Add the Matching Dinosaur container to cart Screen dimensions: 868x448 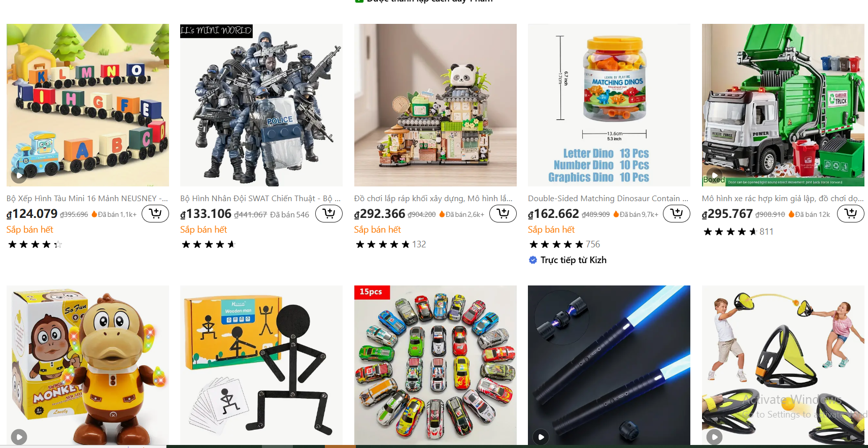pos(677,214)
